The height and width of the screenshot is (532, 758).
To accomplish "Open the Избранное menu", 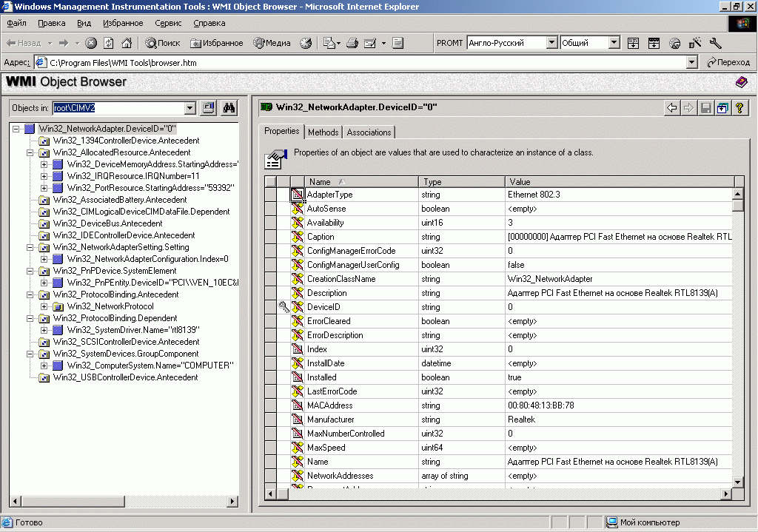I will coord(123,23).
